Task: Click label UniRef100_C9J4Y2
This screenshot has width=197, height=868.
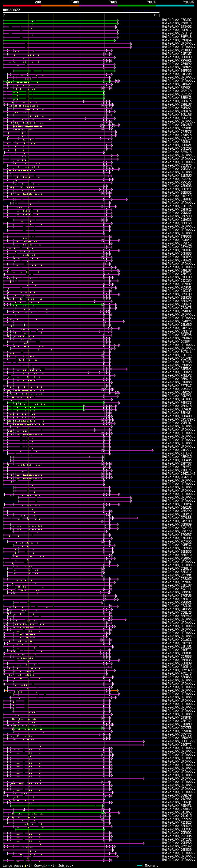Action: coord(177,240)
